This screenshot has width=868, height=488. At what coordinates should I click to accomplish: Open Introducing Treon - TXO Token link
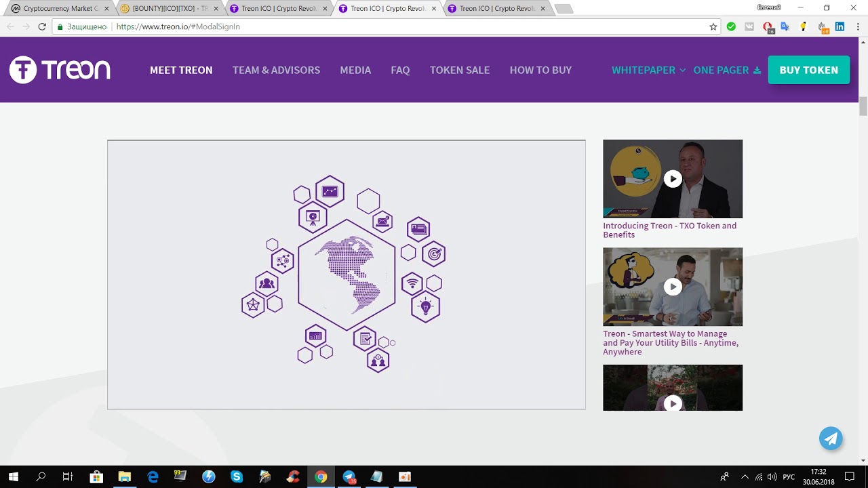pos(669,230)
